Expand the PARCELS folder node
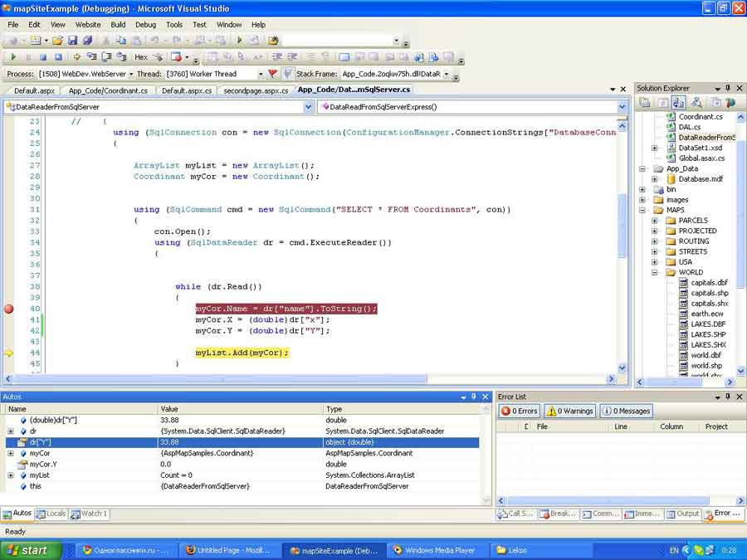747x560 pixels. 655,221
